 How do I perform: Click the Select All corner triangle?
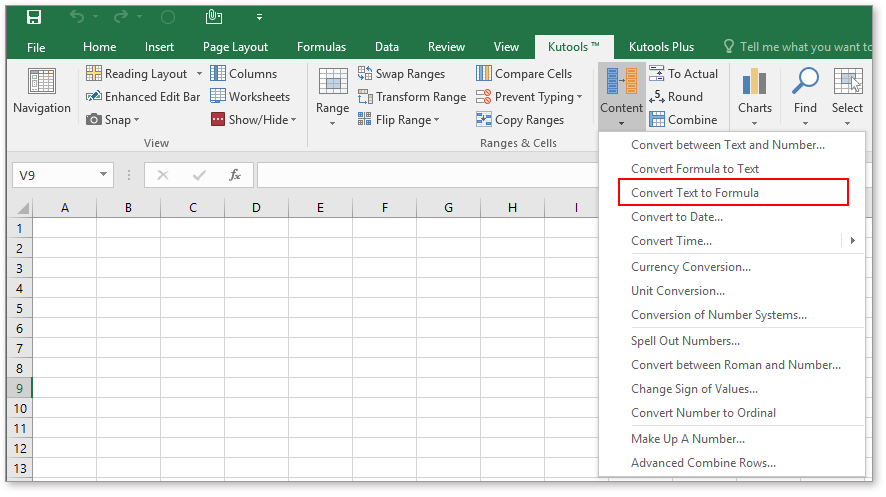point(23,208)
